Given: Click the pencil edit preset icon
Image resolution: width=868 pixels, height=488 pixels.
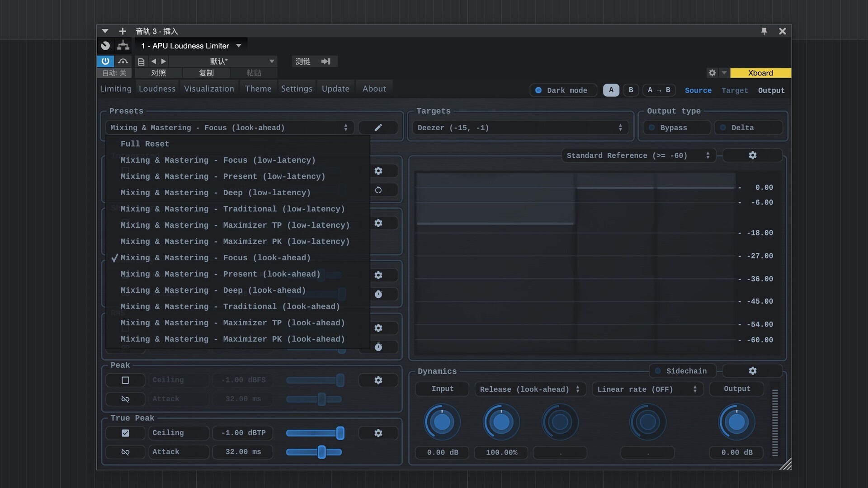Looking at the screenshot, I should [378, 127].
